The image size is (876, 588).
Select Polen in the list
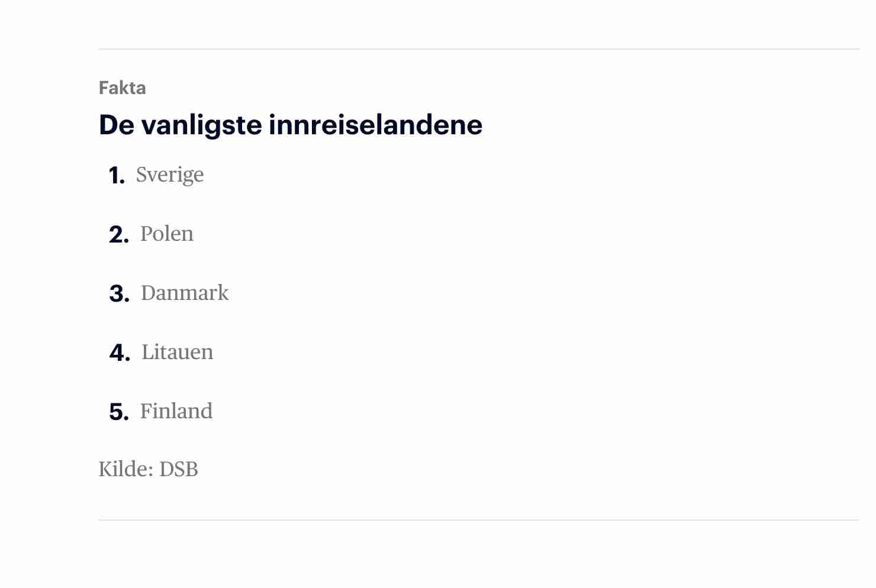tap(167, 234)
